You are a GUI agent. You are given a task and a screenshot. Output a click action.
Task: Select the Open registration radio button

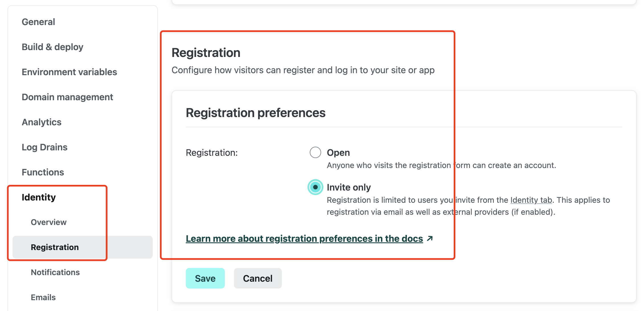tap(315, 152)
